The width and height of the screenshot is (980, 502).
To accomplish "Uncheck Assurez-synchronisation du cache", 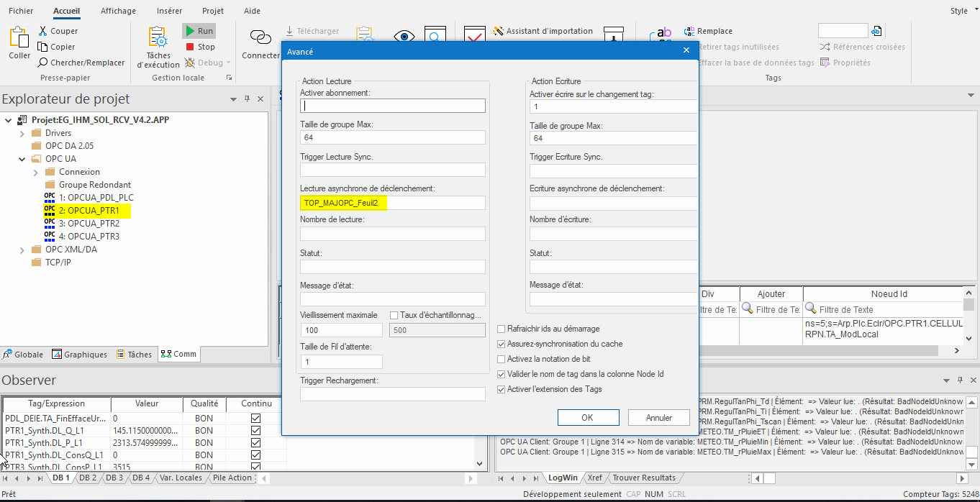I will click(502, 344).
